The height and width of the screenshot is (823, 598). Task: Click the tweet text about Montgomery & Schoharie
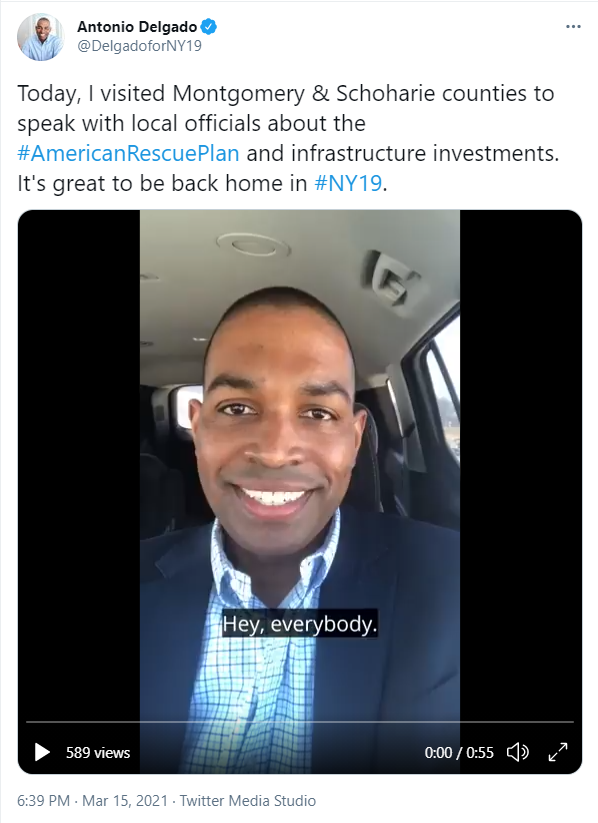point(288,138)
